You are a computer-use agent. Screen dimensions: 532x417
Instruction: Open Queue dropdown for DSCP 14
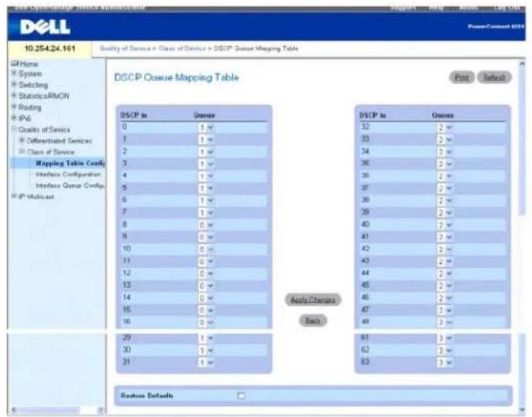(x=206, y=298)
